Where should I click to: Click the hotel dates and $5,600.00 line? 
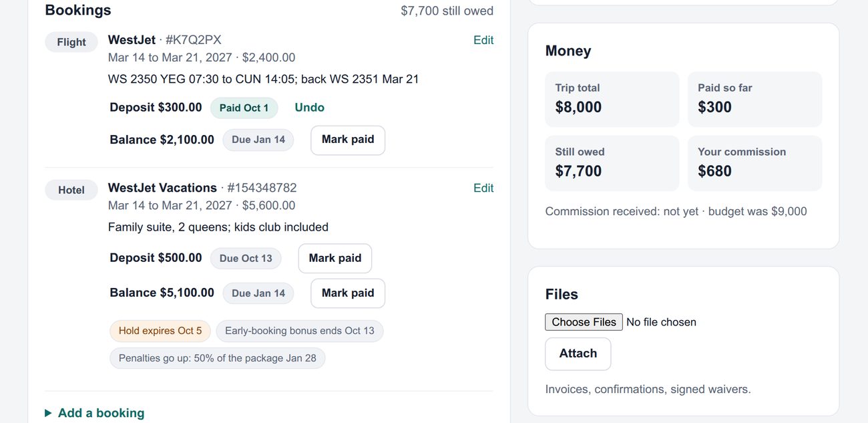point(202,205)
